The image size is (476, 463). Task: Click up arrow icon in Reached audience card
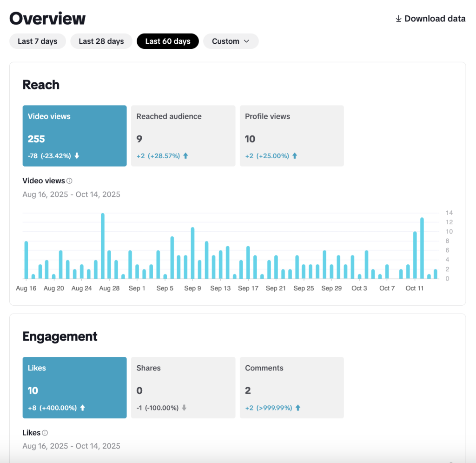point(185,156)
